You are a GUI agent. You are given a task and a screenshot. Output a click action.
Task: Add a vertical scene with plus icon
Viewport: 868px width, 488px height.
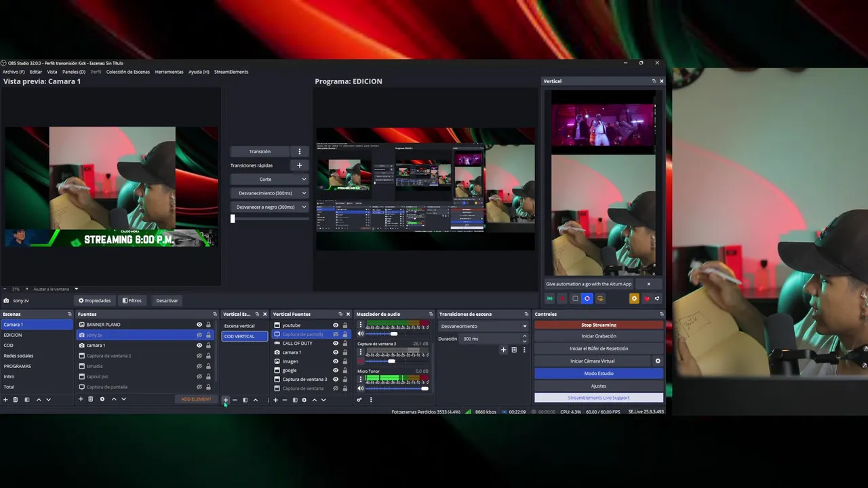(225, 400)
